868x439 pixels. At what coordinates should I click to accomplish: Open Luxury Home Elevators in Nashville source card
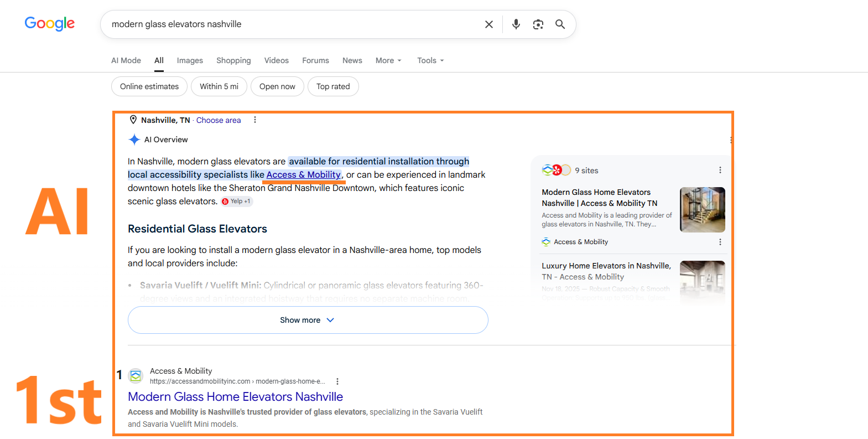coord(606,271)
